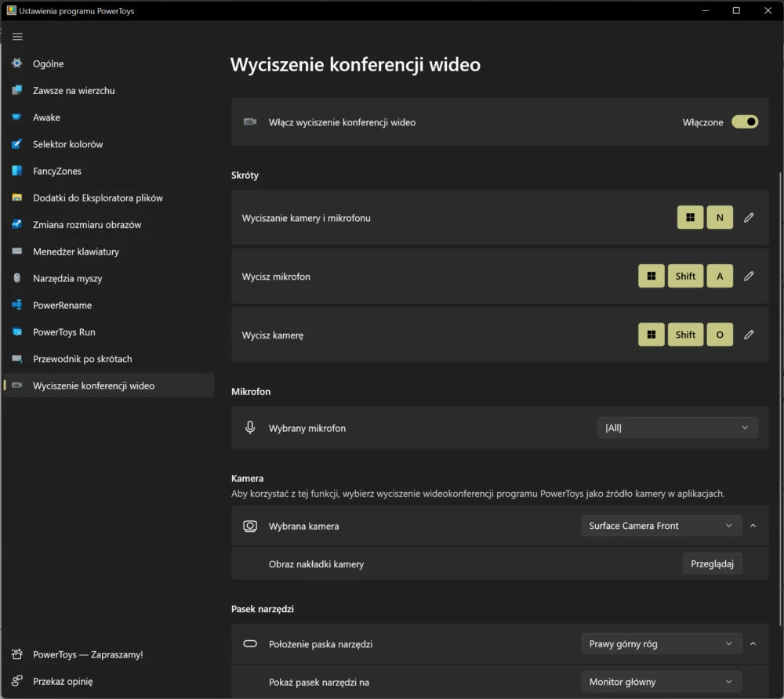Maximize the PowerToys settings window

click(x=736, y=10)
